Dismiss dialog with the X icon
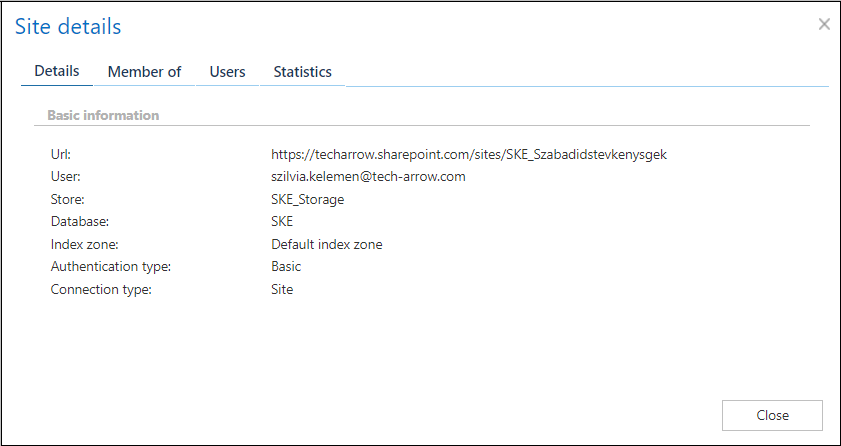 coord(824,24)
